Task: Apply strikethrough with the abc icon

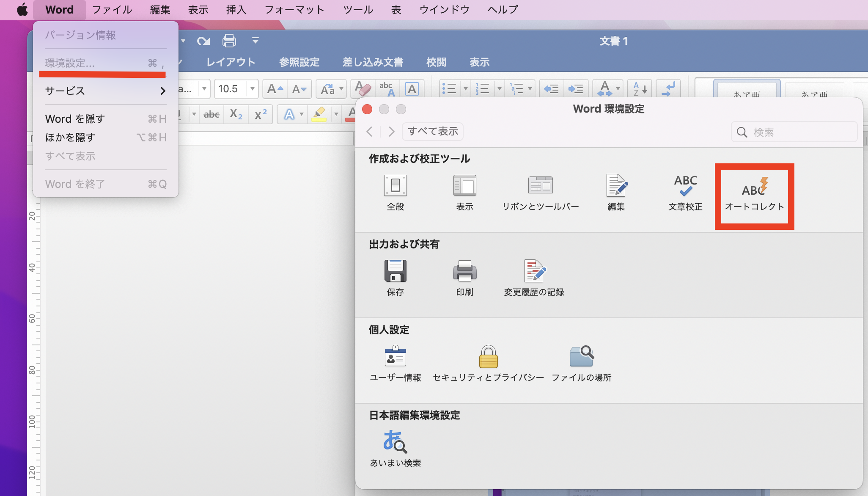Action: click(x=212, y=114)
